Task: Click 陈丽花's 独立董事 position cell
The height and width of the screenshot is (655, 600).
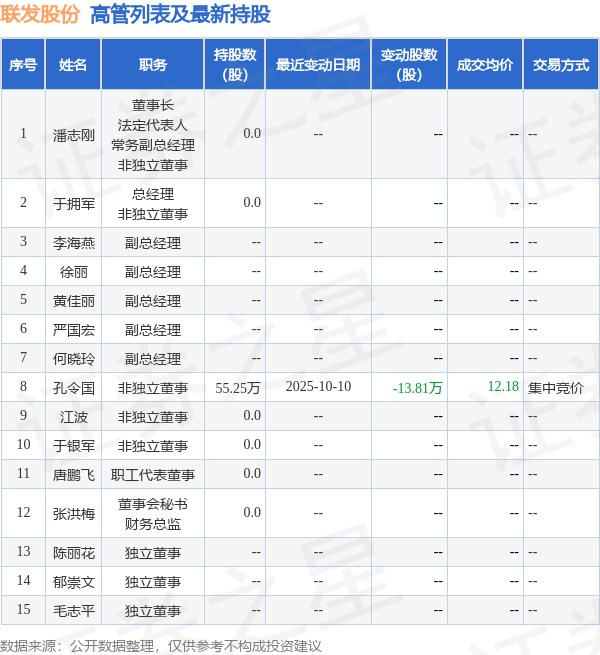Action: (153, 553)
